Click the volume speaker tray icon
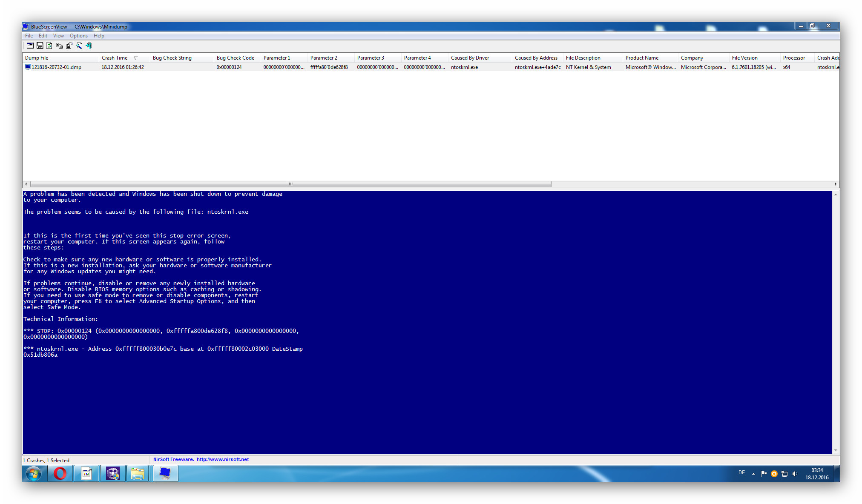Screen dimensions: 862x504 point(795,473)
